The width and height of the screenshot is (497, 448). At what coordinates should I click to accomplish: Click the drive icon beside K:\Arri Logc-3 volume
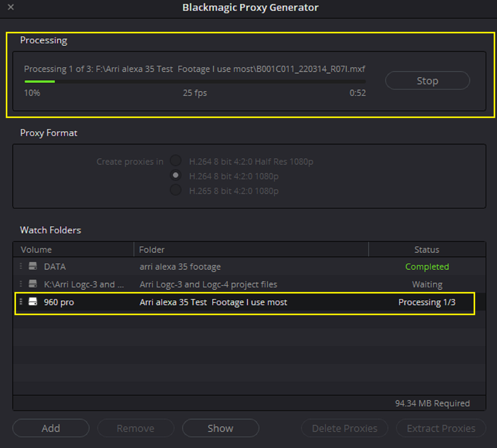(x=33, y=284)
